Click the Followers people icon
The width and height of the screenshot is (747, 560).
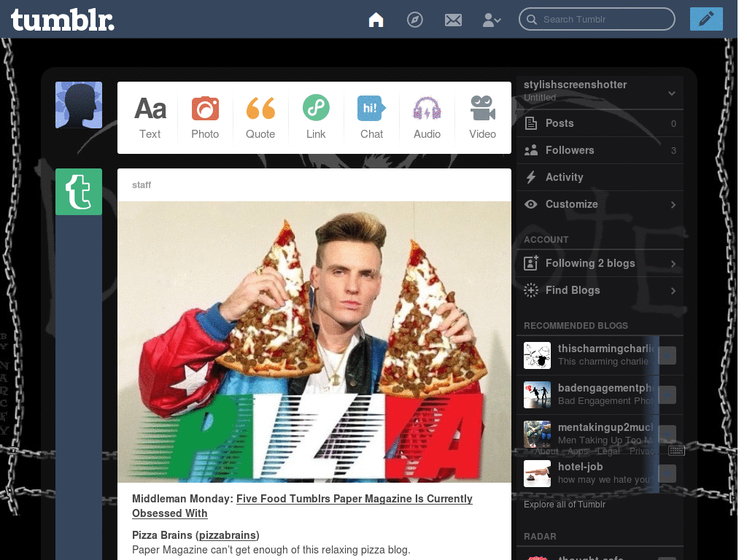pos(531,150)
